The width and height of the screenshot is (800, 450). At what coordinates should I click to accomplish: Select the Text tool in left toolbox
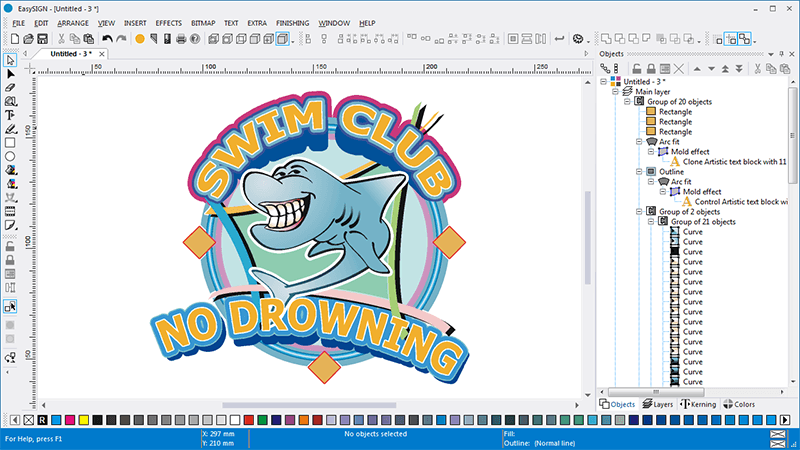click(x=11, y=115)
